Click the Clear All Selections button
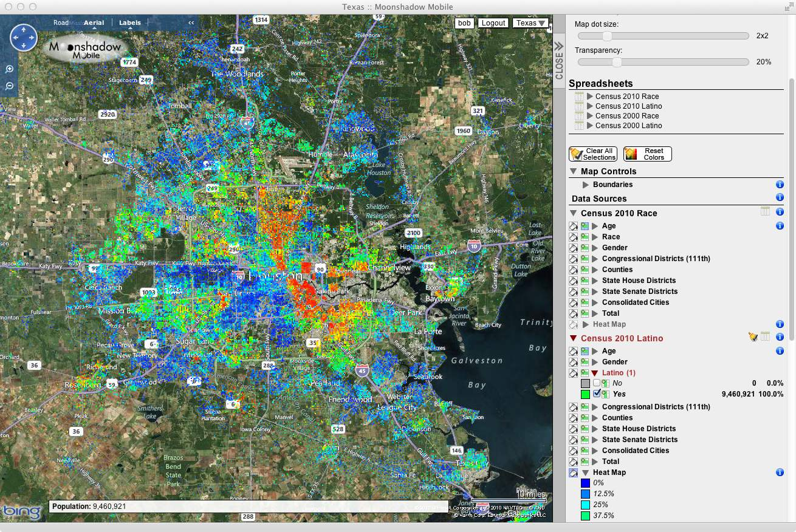 (593, 154)
